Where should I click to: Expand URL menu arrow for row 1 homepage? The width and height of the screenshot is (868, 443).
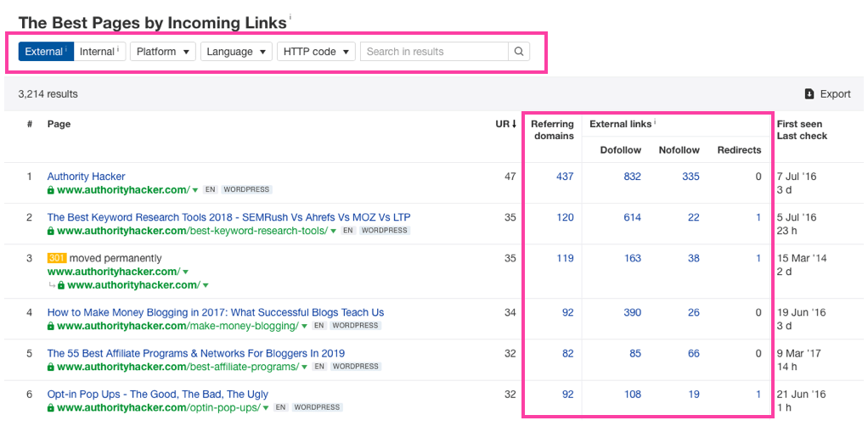(194, 190)
